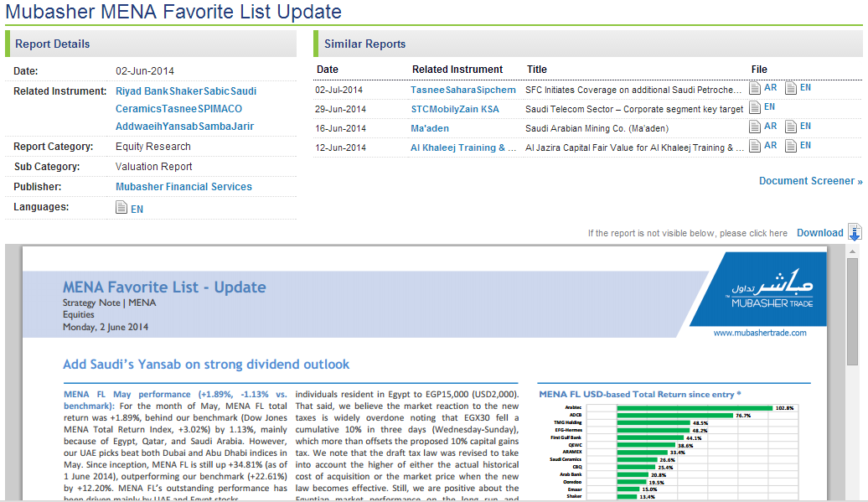Open the SPIMACO instrument link
This screenshot has width=868, height=502.
[220, 109]
